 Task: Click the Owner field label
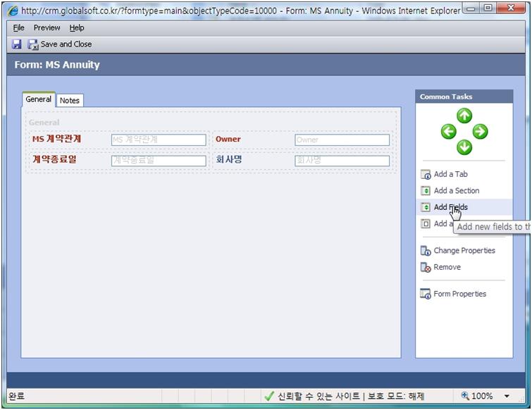point(228,139)
